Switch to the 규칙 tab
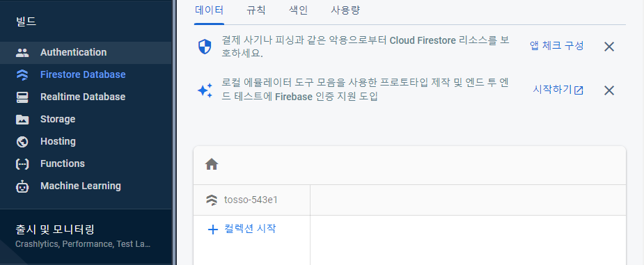Screen dimensions: 644x265 pos(256,10)
